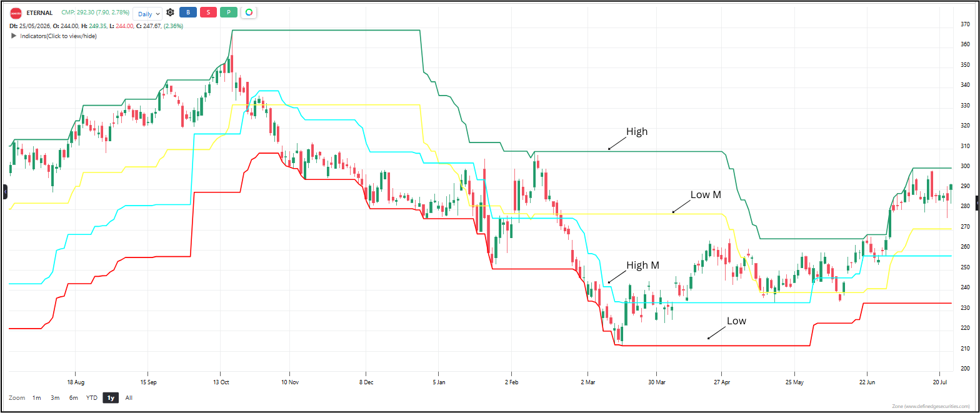Click the 300 price axis label

[965, 166]
